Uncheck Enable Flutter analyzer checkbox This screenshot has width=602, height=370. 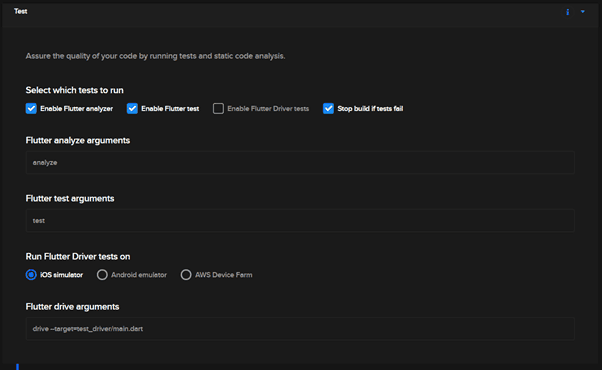tap(31, 109)
